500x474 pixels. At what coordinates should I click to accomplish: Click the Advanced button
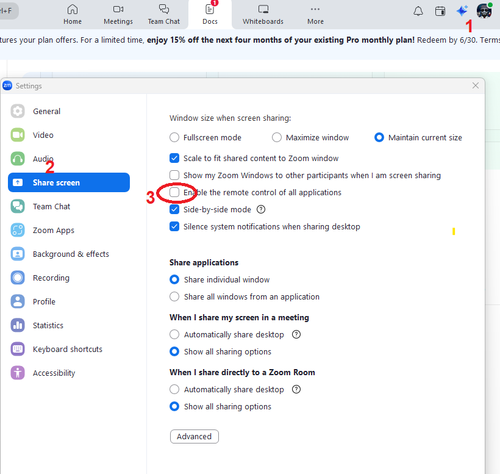pyautogui.click(x=194, y=436)
